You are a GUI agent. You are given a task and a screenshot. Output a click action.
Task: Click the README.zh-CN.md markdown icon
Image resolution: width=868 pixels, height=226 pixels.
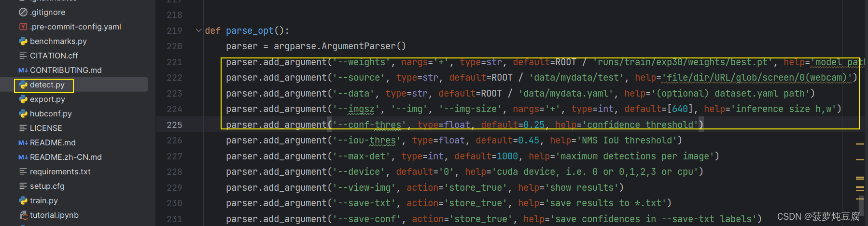click(x=23, y=157)
